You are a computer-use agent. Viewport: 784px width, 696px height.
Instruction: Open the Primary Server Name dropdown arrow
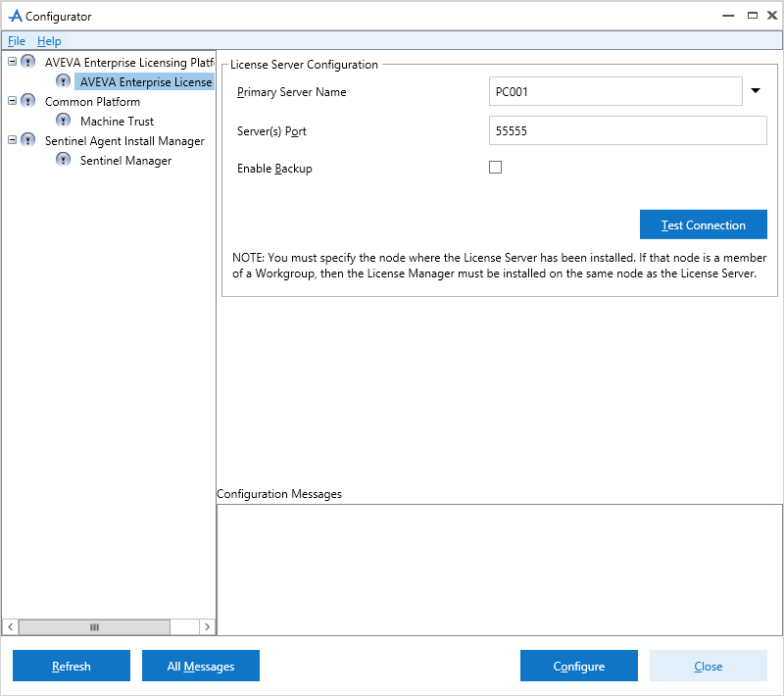coord(756,91)
